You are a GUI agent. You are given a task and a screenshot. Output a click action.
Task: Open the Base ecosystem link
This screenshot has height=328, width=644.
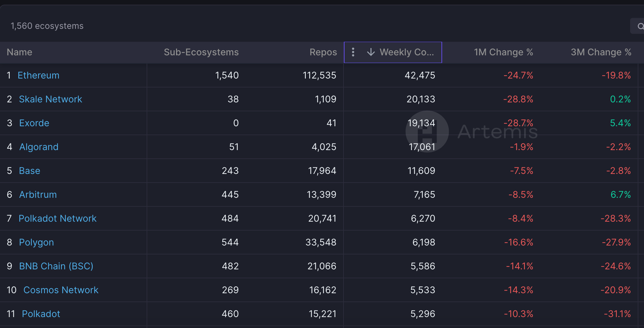29,171
